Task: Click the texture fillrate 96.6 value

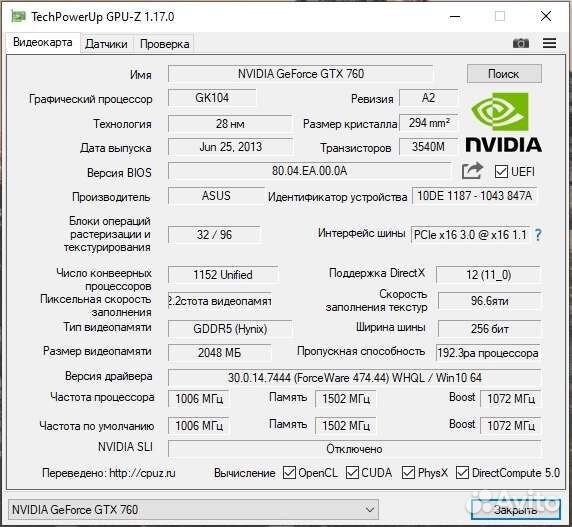Action: 489,301
